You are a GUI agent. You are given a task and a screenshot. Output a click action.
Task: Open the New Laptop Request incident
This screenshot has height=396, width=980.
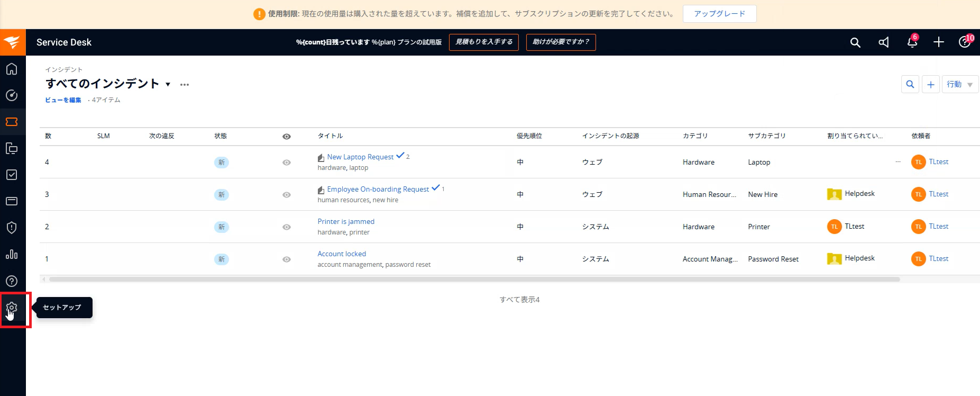point(360,157)
